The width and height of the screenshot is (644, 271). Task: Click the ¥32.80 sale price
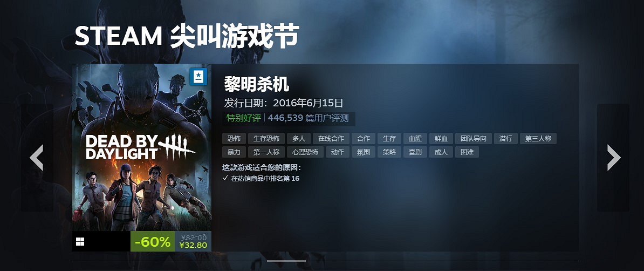point(193,246)
